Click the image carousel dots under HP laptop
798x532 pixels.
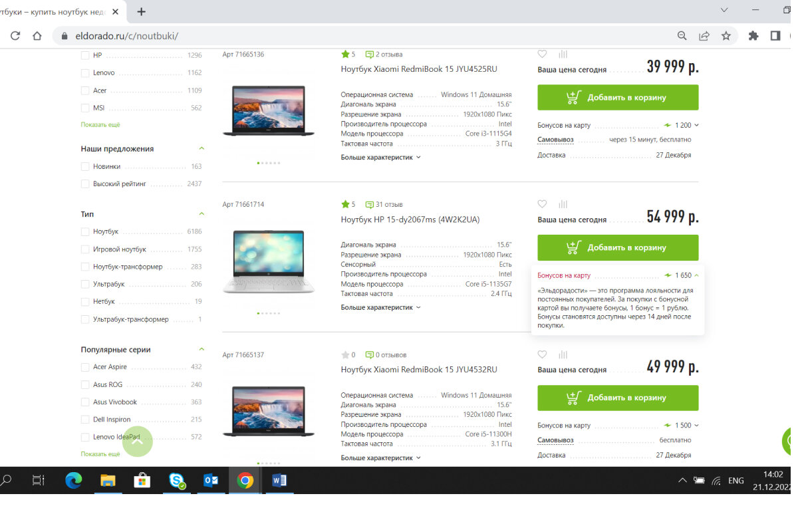(x=269, y=313)
